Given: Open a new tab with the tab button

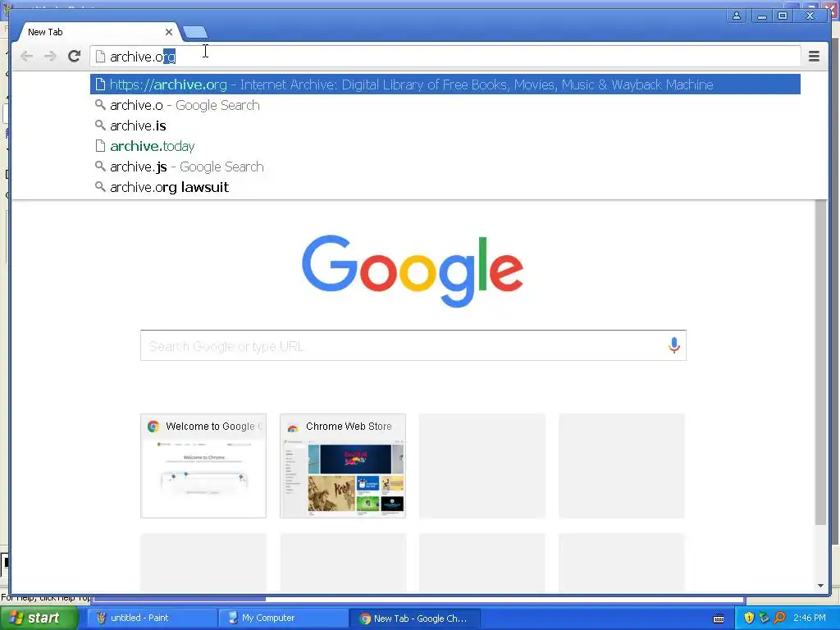Looking at the screenshot, I should click(x=195, y=33).
